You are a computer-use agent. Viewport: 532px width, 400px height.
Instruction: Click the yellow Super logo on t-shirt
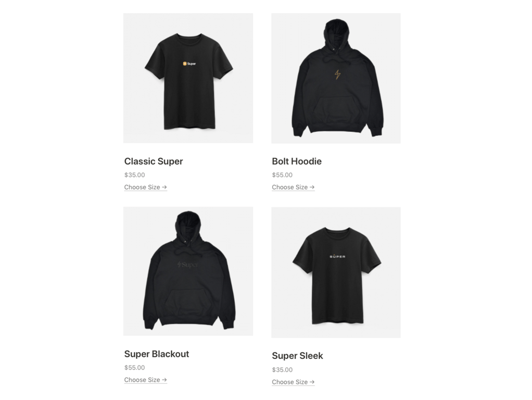pyautogui.click(x=189, y=64)
